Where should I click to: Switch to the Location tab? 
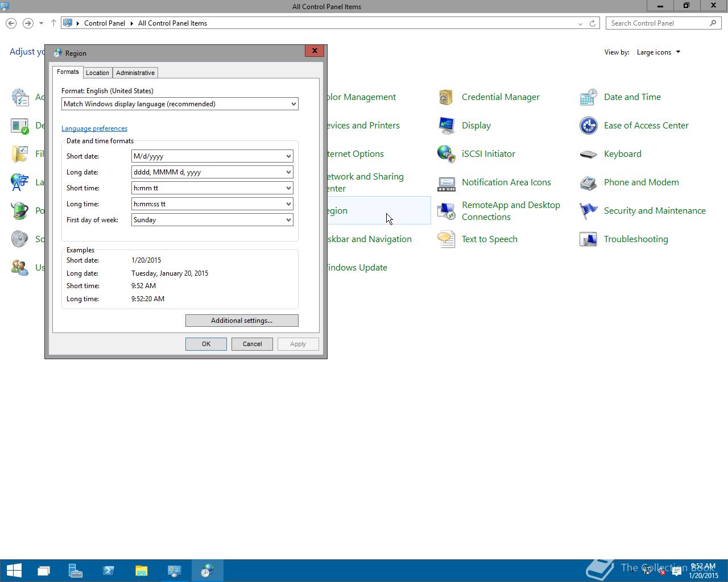[97, 73]
